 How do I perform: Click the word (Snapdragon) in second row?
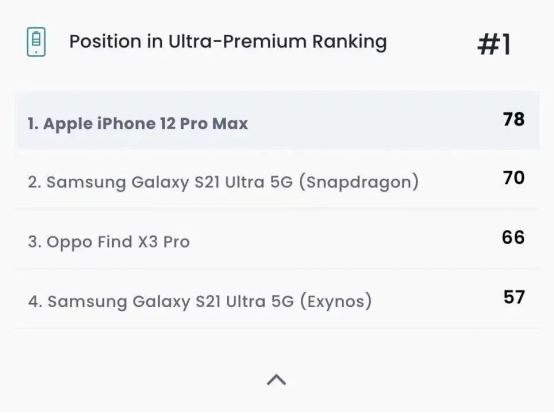coord(359,182)
